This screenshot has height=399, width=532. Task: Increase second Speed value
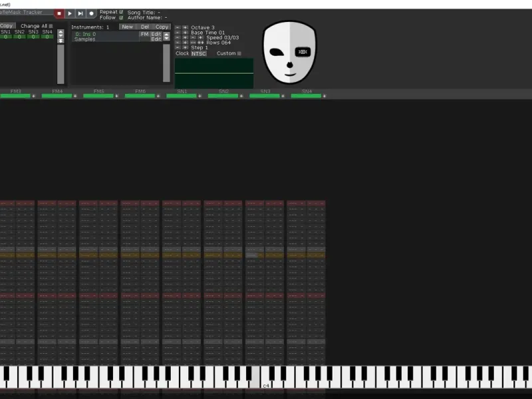201,38
